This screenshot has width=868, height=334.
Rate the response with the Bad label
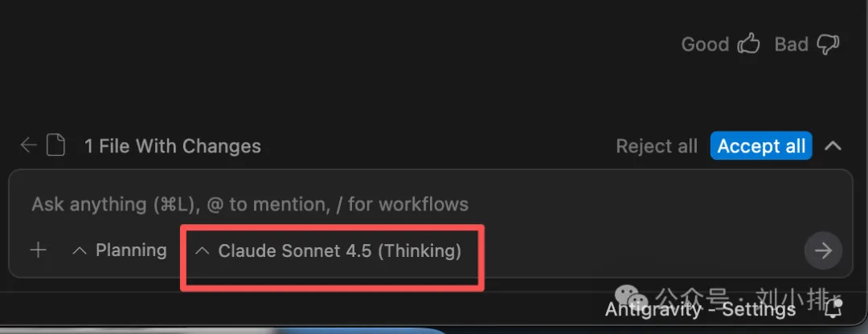[791, 44]
